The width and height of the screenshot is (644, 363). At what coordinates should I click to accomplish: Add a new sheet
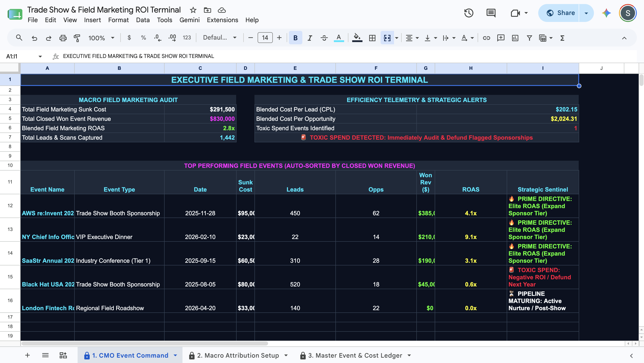click(28, 355)
